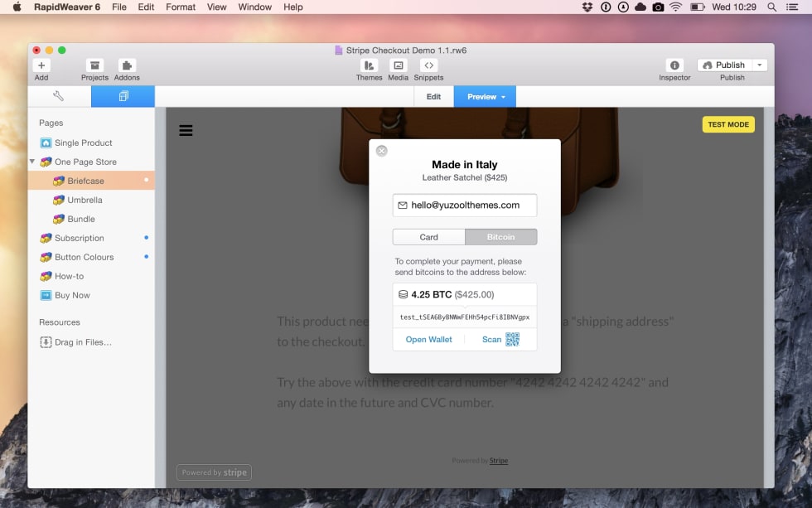Click the Umbrella page icon
The height and width of the screenshot is (508, 812).
coord(59,200)
